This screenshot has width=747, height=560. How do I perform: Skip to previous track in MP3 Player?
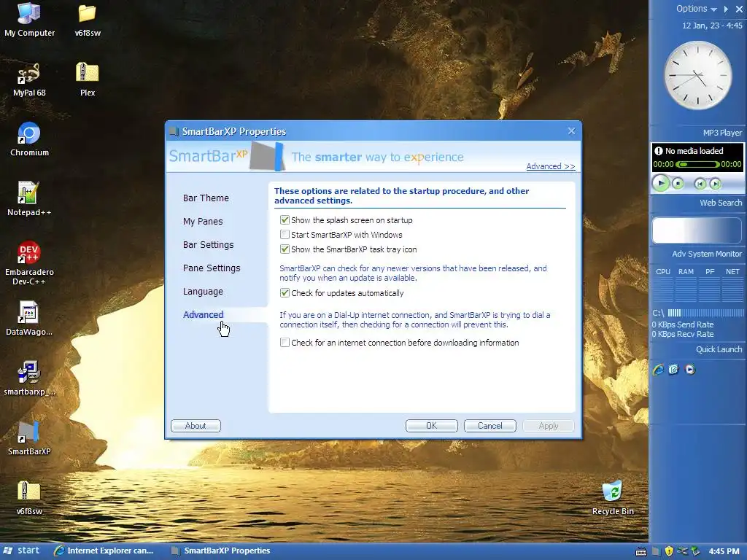pos(700,183)
